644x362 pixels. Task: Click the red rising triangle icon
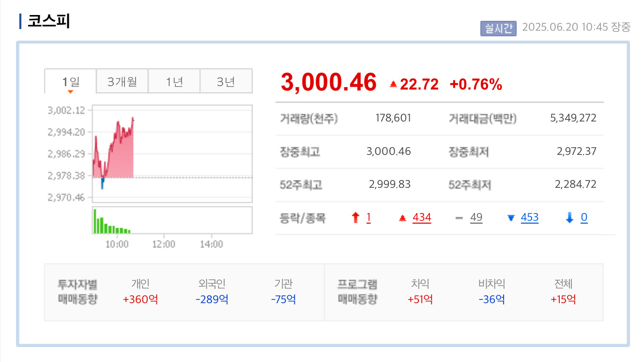point(402,218)
